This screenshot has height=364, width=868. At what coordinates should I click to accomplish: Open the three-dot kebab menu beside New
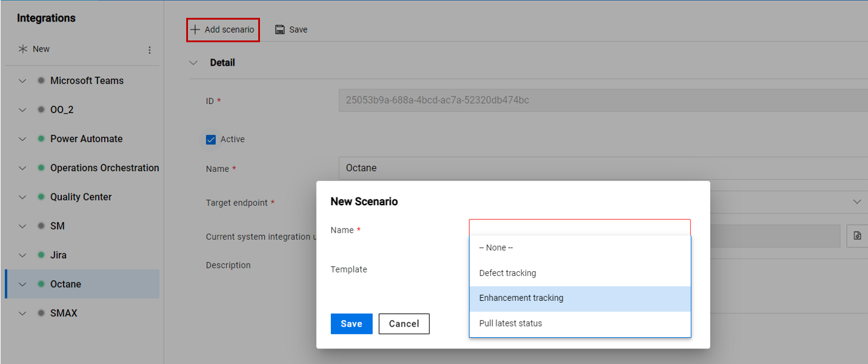pos(149,50)
